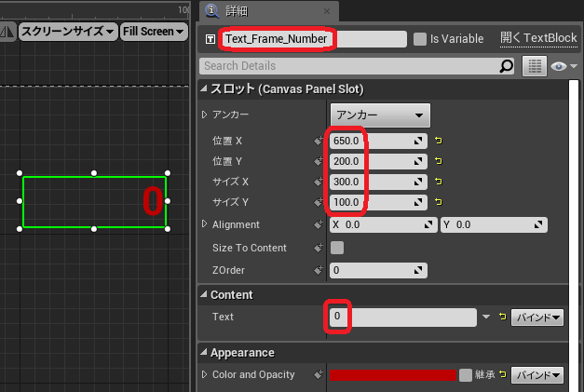Click the spinner arrow in 位置 X field
This screenshot has height=392, width=584.
[418, 141]
